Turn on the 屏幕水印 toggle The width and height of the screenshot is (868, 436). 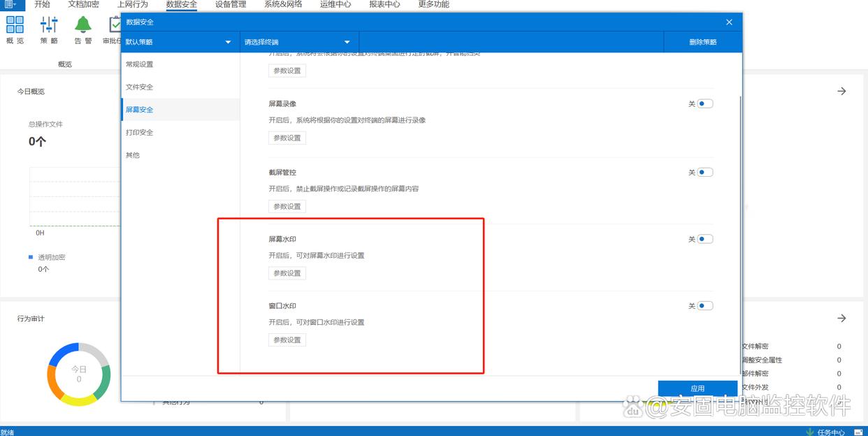tap(704, 239)
